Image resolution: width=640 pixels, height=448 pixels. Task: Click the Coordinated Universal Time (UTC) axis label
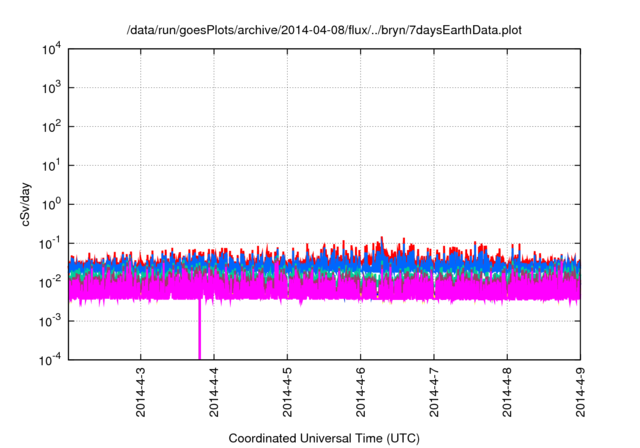(324, 438)
